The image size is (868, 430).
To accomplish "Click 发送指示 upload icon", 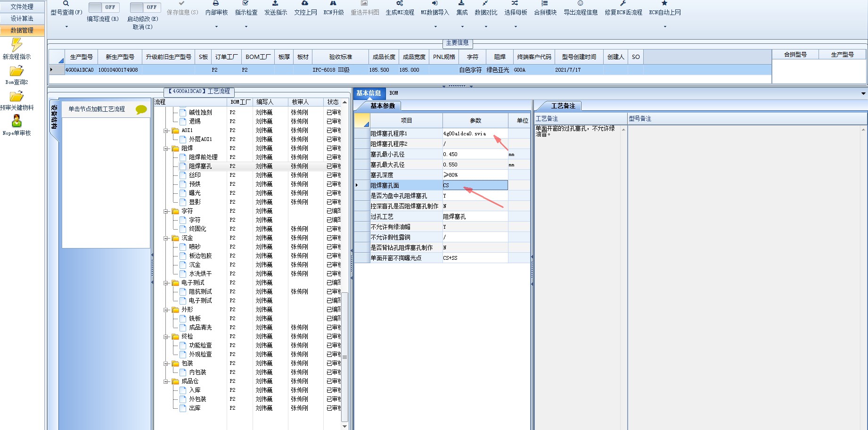I will point(275,3).
